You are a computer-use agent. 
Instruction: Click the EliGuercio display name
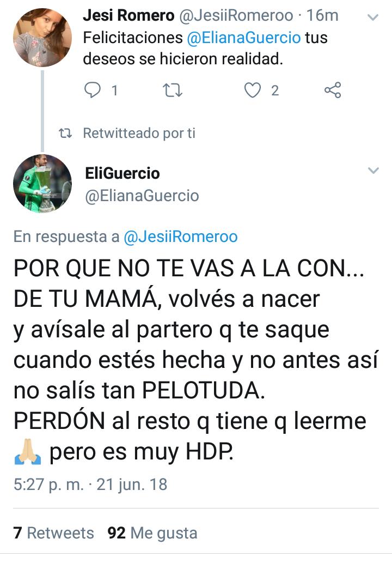(x=122, y=173)
